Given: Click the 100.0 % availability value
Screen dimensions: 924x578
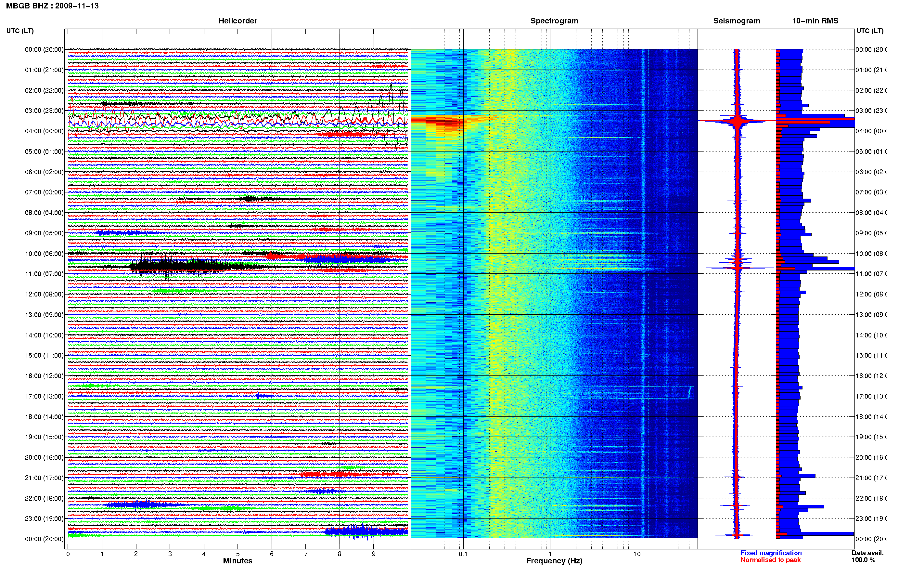Looking at the screenshot, I should point(863,560).
